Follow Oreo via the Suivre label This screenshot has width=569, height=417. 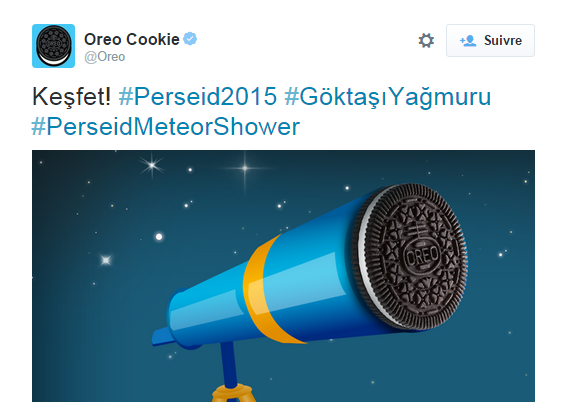tap(503, 40)
